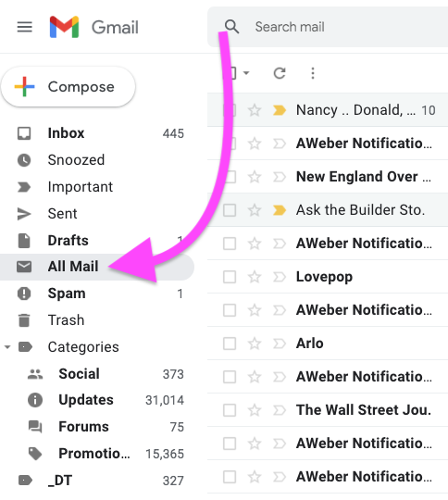Click the Important label icon in sidebar
The height and width of the screenshot is (500, 448).
click(x=24, y=187)
